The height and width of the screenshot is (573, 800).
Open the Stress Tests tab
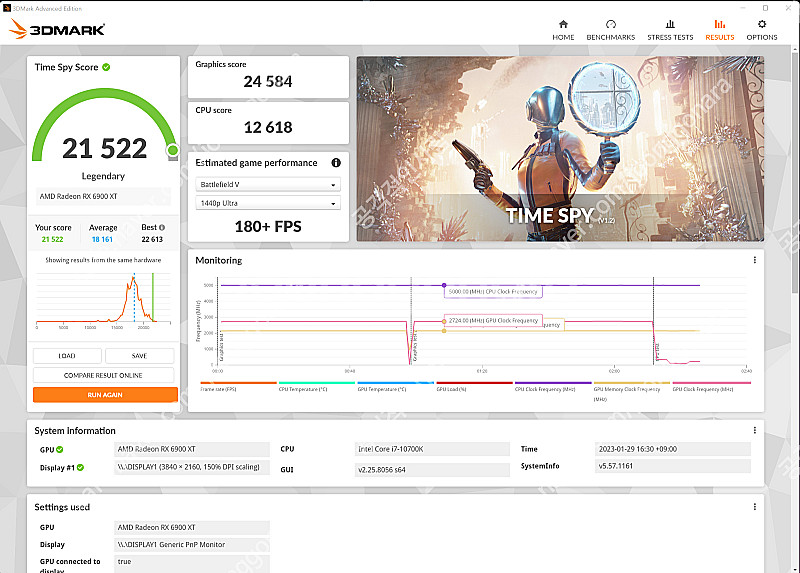tap(670, 30)
